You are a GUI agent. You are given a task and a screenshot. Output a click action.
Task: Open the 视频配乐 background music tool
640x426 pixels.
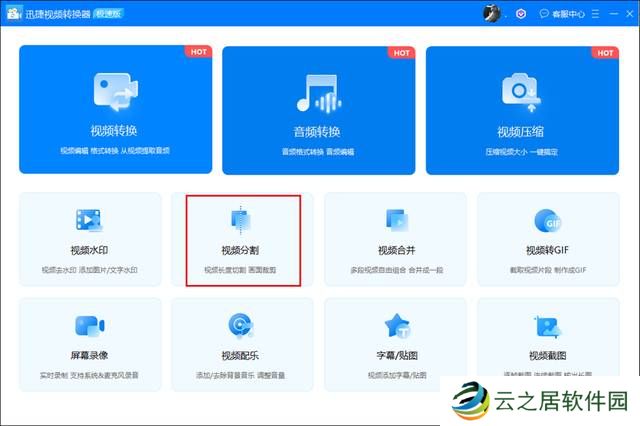[241, 327]
